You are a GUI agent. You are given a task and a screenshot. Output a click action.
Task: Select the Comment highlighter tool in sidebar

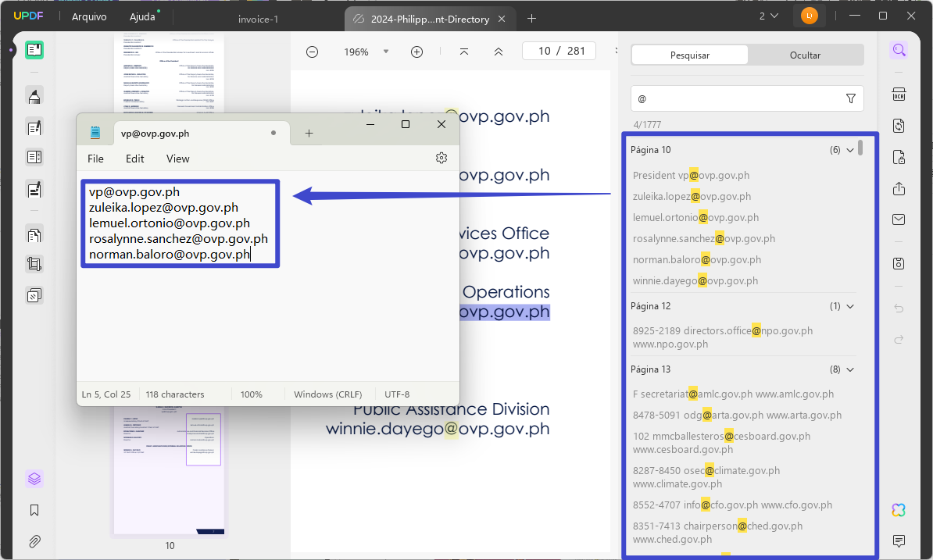click(x=34, y=96)
